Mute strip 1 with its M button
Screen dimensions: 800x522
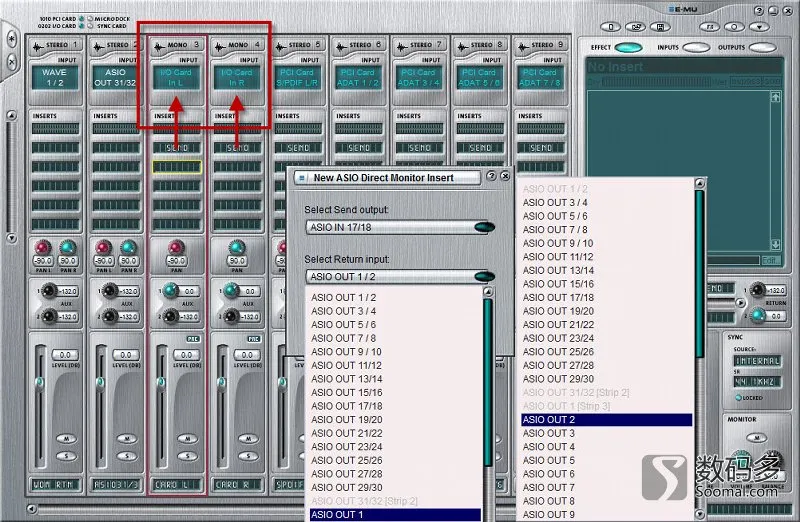pos(66,438)
